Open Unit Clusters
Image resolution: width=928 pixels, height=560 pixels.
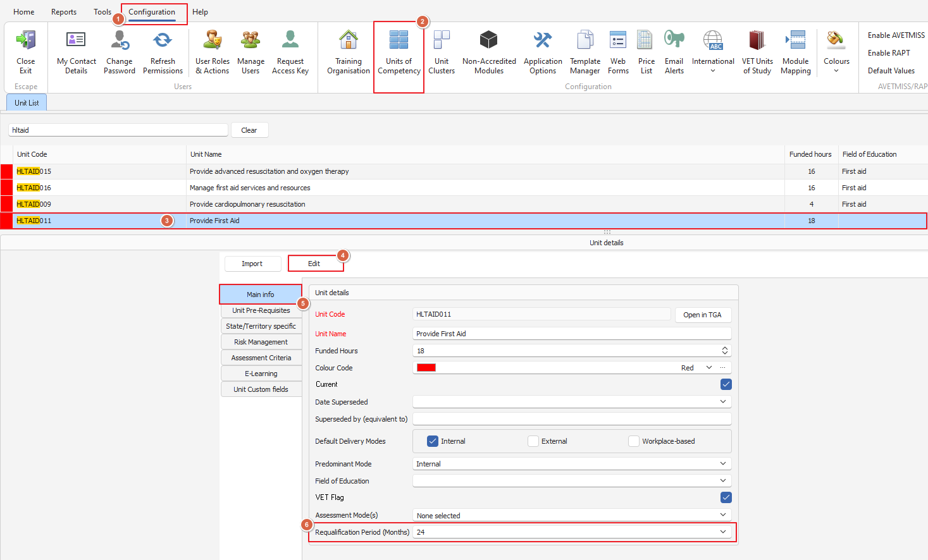pos(442,52)
